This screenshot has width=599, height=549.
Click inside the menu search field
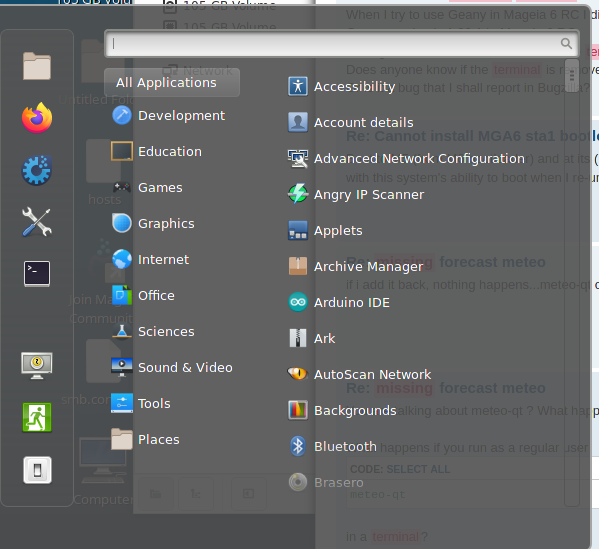[342, 44]
